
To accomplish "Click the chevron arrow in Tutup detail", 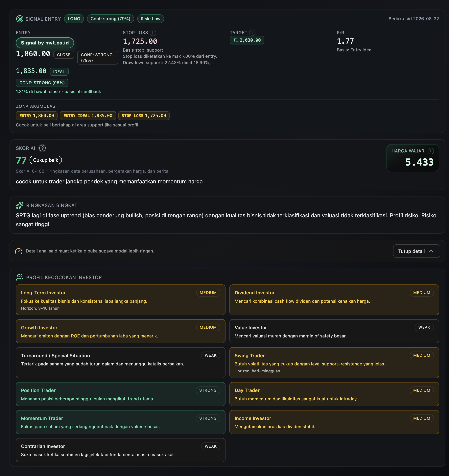I will (x=431, y=251).
